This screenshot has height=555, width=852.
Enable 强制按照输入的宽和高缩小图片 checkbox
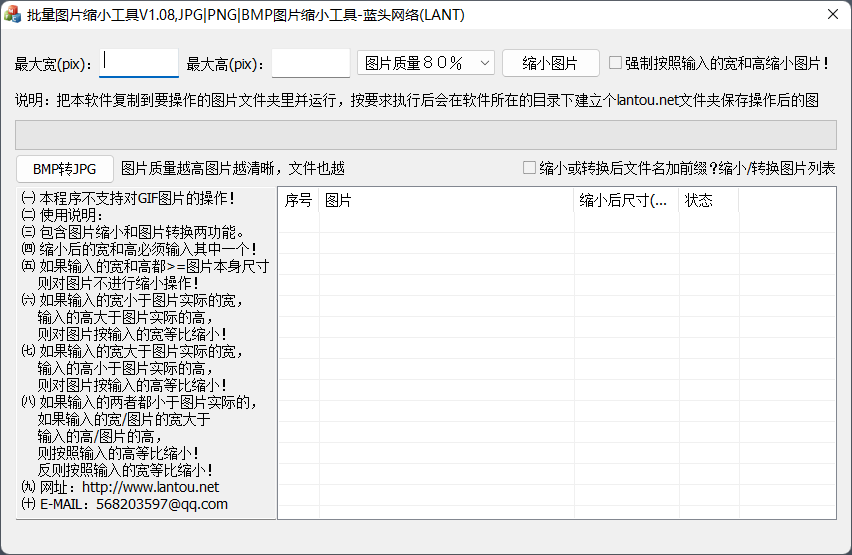[615, 63]
